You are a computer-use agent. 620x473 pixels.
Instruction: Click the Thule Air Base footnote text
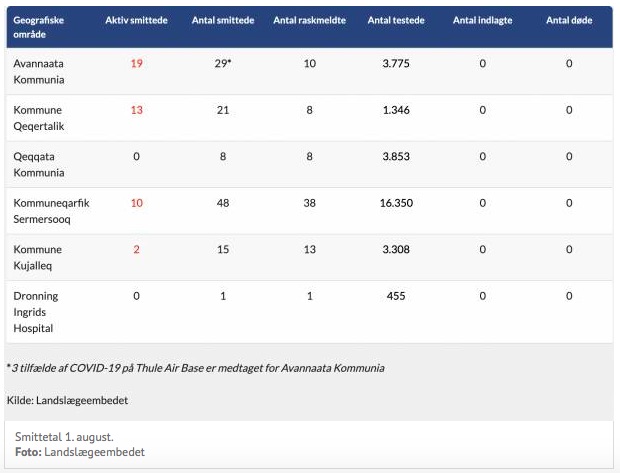pyautogui.click(x=195, y=368)
